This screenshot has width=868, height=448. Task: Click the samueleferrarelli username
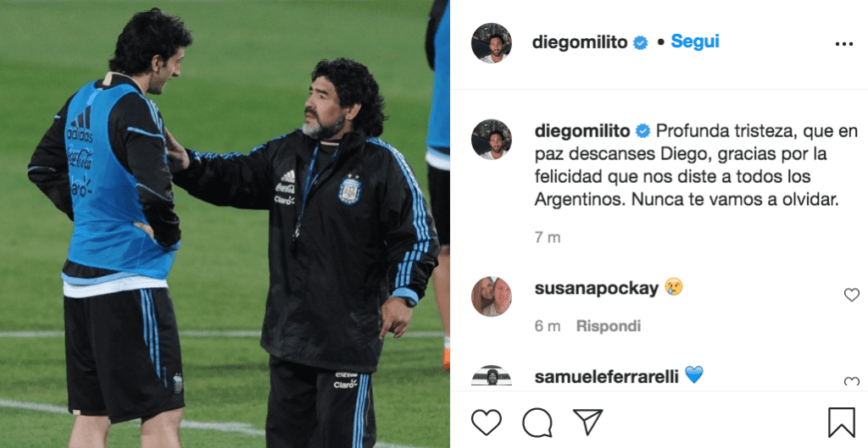pos(606,377)
